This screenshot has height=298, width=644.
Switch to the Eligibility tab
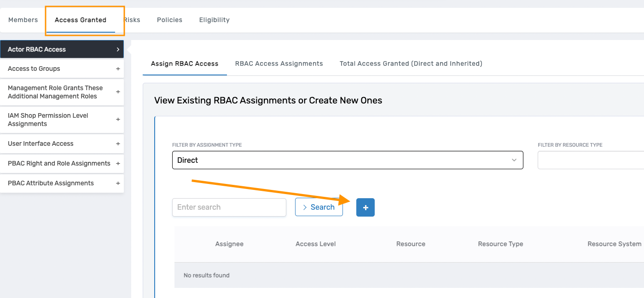pos(215,20)
